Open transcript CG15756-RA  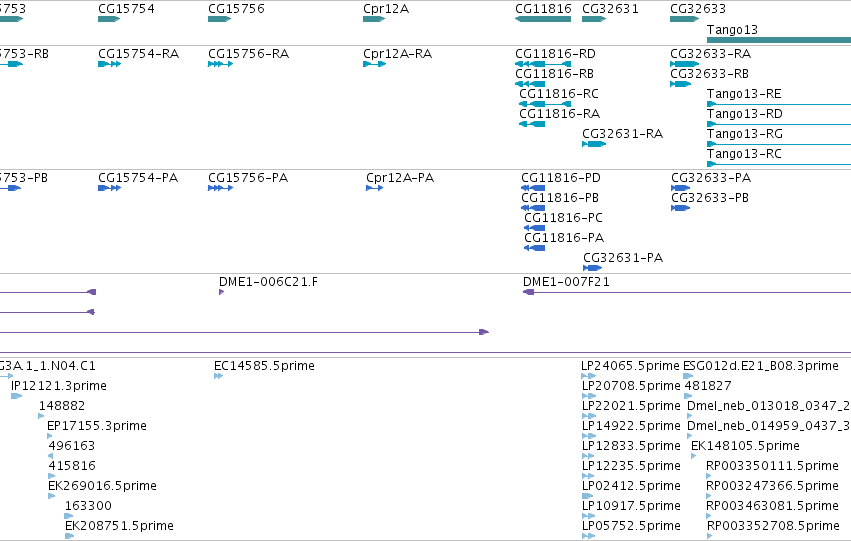(x=249, y=54)
